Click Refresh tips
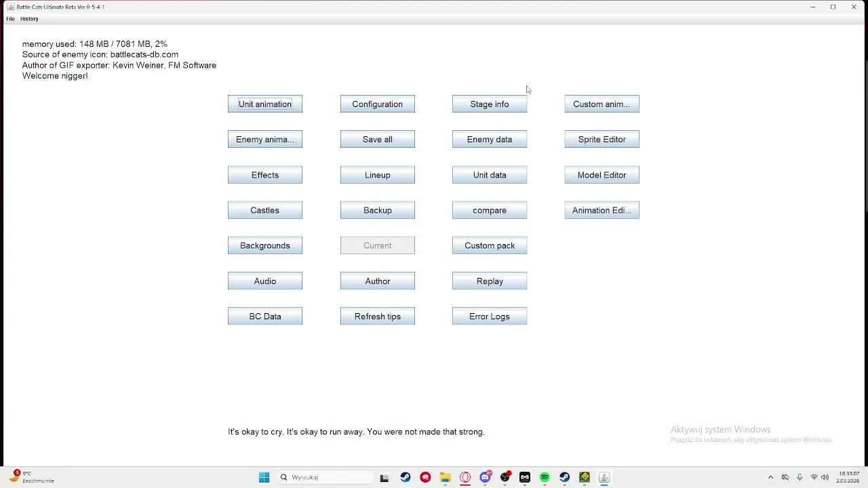 [x=378, y=316]
